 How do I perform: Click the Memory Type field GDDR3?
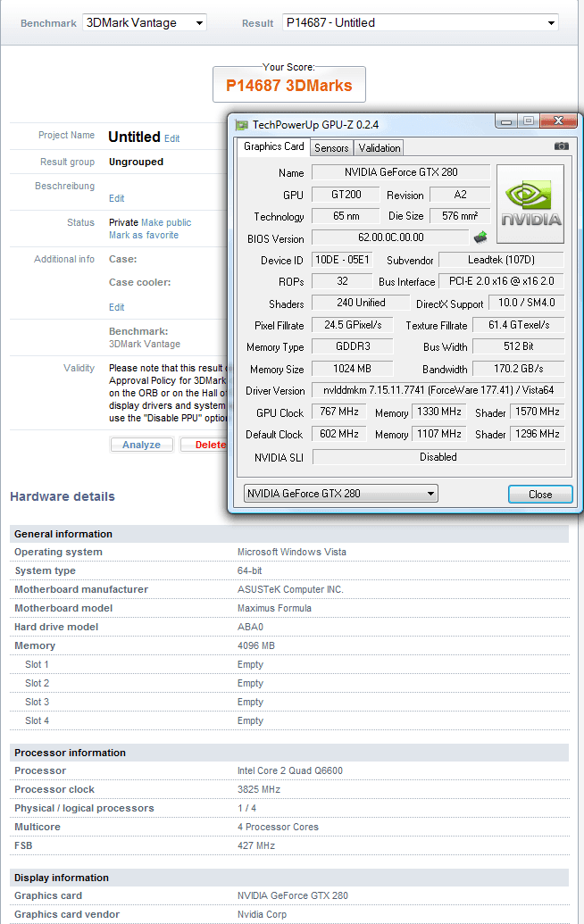point(353,346)
